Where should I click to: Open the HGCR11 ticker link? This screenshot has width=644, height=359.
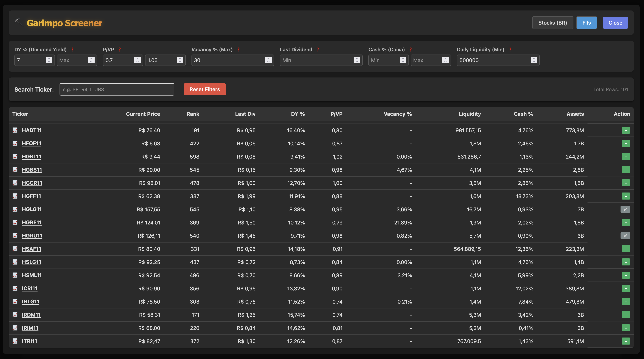pos(32,183)
